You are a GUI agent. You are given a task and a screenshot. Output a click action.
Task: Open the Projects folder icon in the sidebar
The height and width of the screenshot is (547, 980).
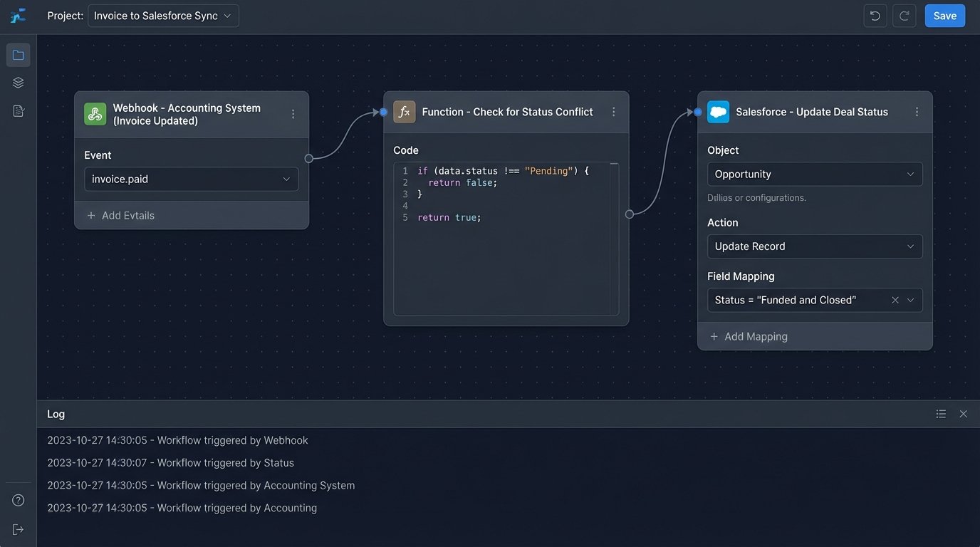pos(18,54)
